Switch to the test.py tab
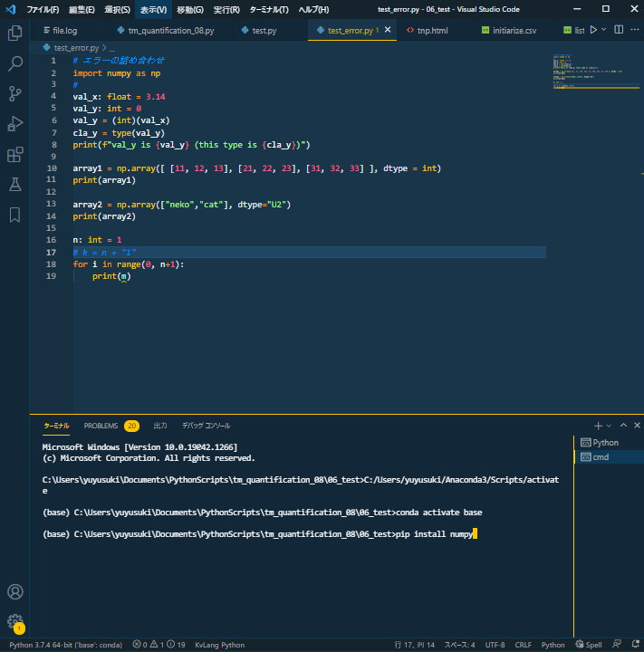Viewport: 644px width, 652px height. tap(264, 30)
